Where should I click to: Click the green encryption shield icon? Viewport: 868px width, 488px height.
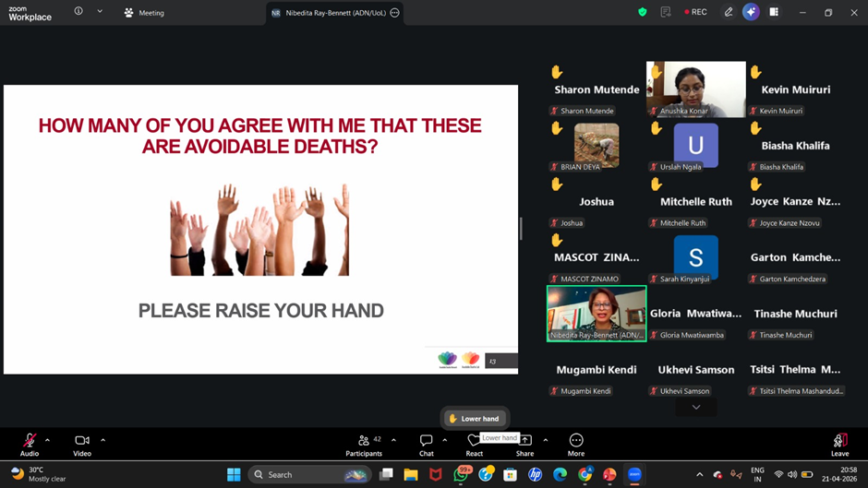tap(642, 12)
